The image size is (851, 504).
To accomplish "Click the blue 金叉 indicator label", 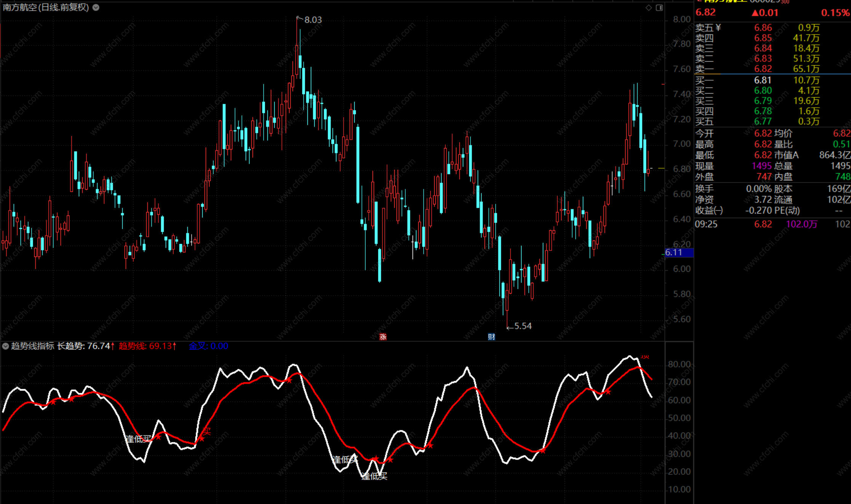I will [x=208, y=346].
